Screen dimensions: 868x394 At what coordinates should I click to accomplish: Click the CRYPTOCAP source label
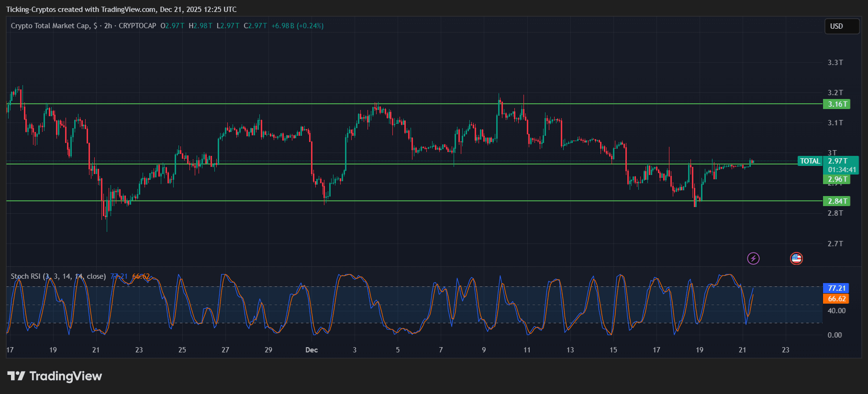click(137, 26)
